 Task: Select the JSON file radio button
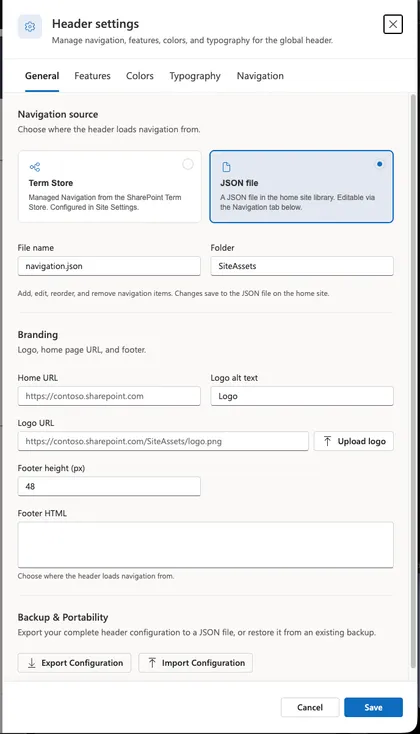[x=379, y=164]
